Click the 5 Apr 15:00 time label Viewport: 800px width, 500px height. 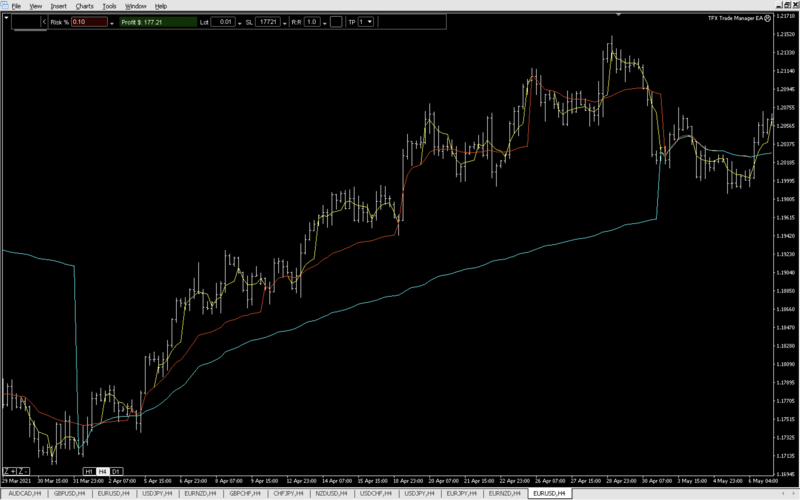pyautogui.click(x=157, y=481)
